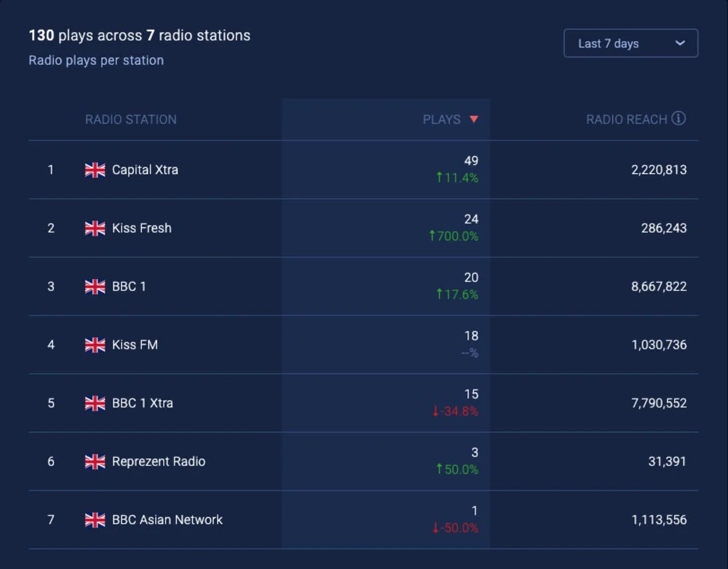Click the BBC Asian Network station name
Image resolution: width=728 pixels, height=569 pixels.
pyautogui.click(x=168, y=520)
